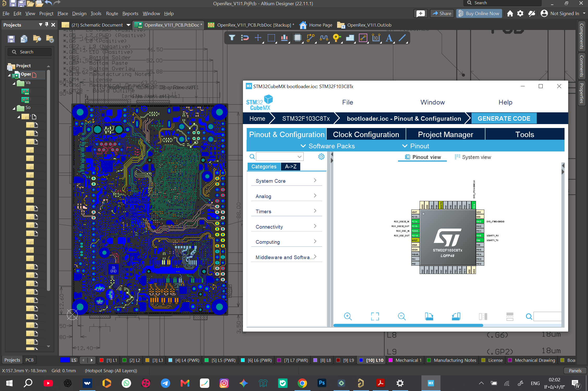
Task: Switch to Project Manager tab
Action: [x=445, y=135]
